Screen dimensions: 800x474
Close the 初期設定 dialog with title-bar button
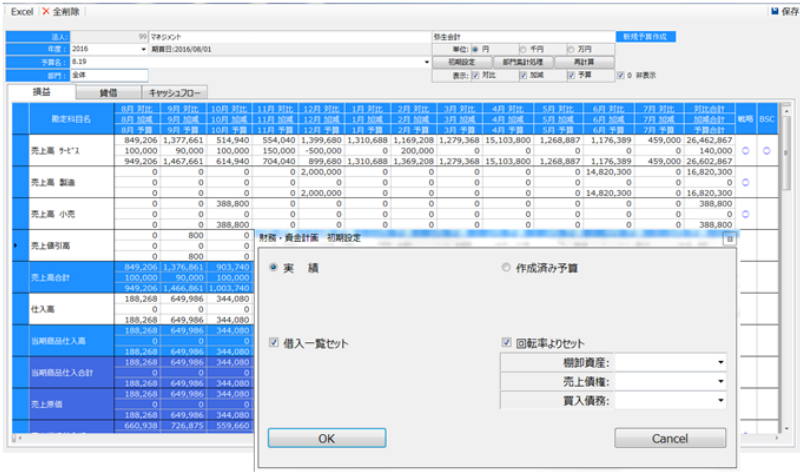pos(729,240)
